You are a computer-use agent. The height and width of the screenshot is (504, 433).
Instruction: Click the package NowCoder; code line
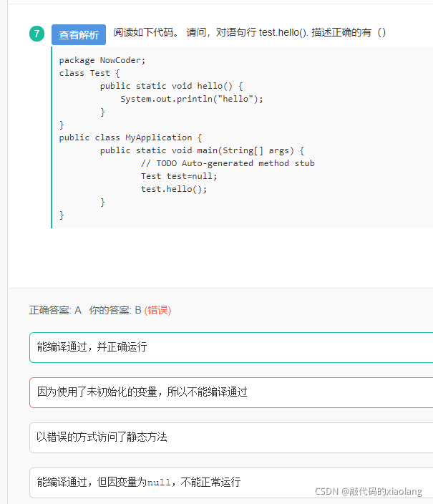pyautogui.click(x=102, y=60)
